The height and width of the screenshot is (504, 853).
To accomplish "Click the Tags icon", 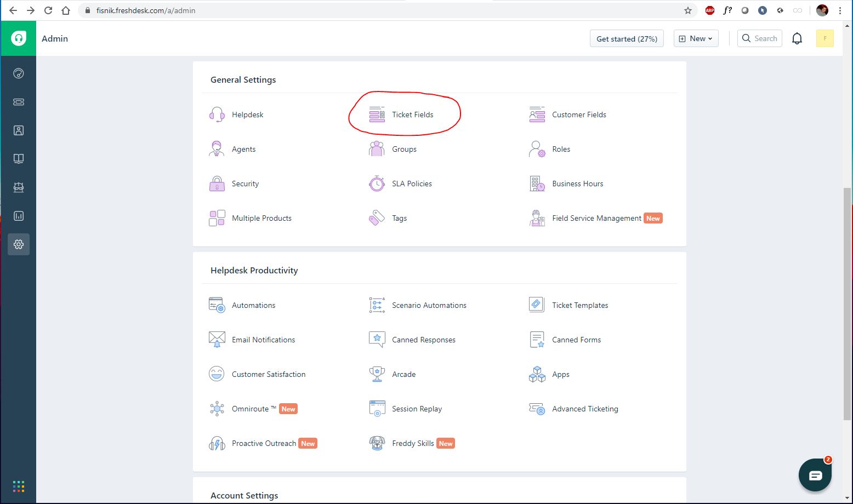I will (377, 218).
